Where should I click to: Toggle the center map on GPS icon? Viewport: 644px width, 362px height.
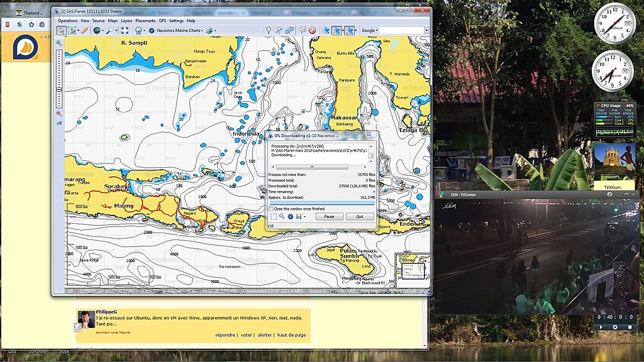click(350, 30)
